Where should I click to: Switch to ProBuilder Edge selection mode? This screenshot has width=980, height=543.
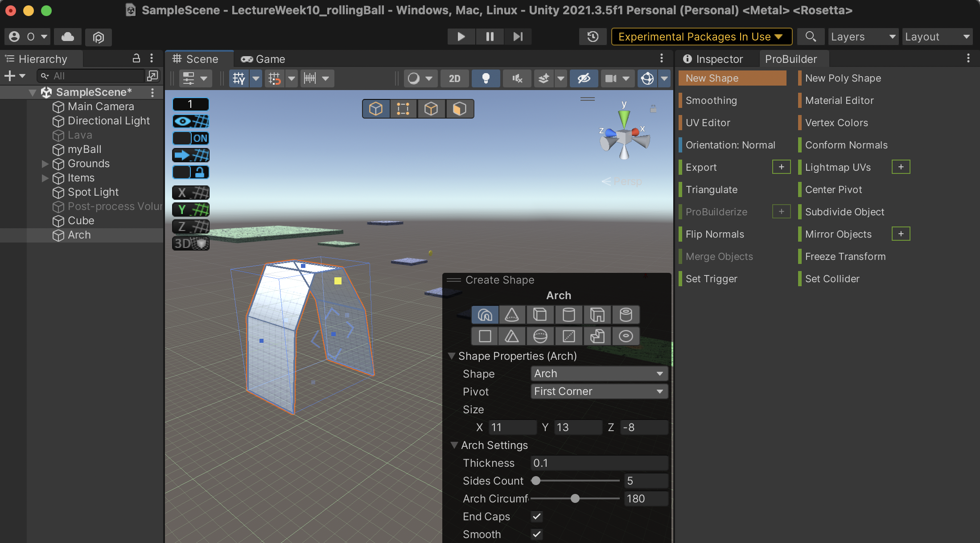point(431,109)
